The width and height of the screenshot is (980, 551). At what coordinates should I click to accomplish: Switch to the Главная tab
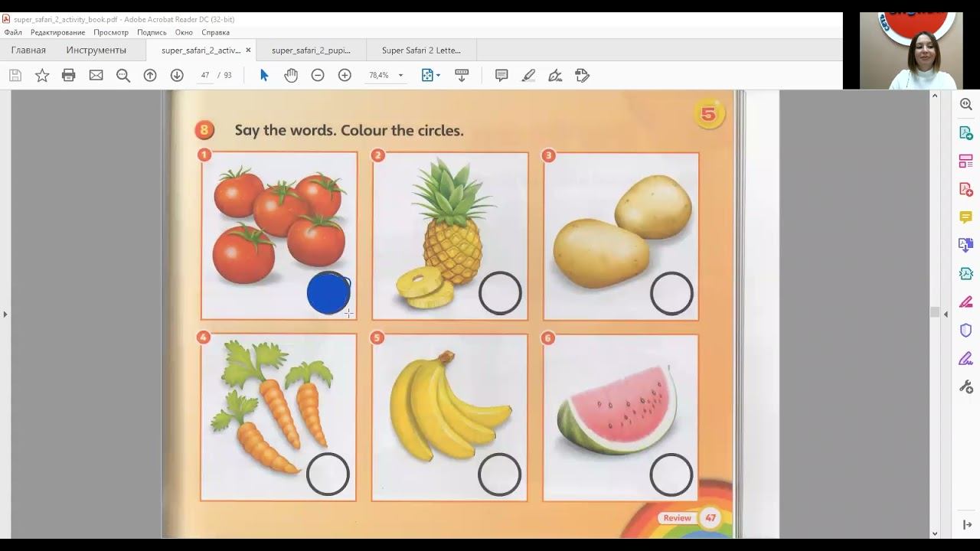28,50
